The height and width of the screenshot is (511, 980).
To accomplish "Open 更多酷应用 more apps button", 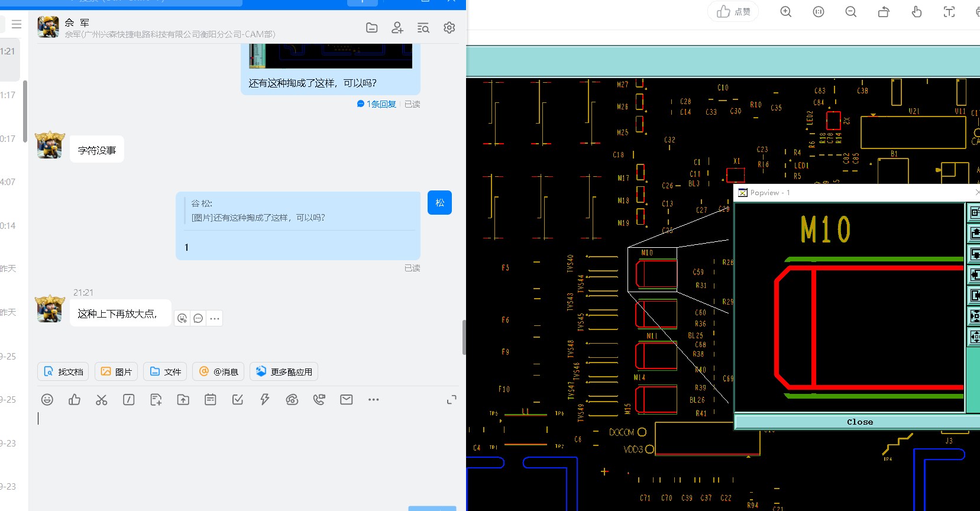I will [x=284, y=371].
